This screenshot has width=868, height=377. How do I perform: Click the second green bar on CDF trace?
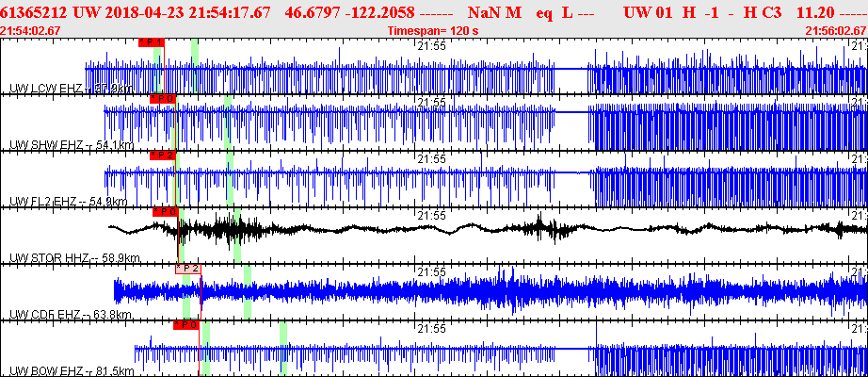[x=248, y=291]
